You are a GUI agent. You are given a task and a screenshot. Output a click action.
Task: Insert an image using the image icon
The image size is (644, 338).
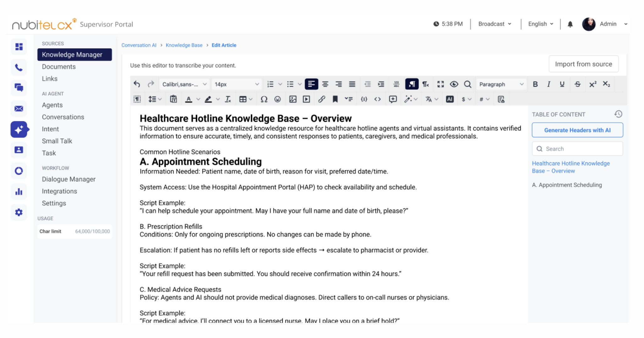click(293, 99)
